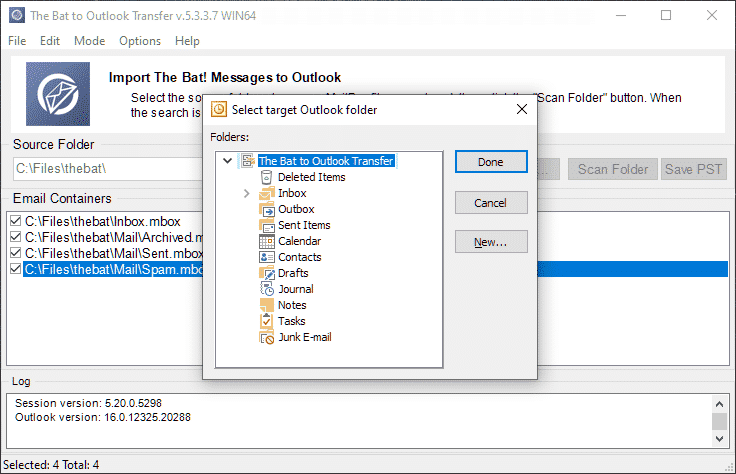Click the Session version log line
The height and width of the screenshot is (474, 736).
pyautogui.click(x=88, y=403)
